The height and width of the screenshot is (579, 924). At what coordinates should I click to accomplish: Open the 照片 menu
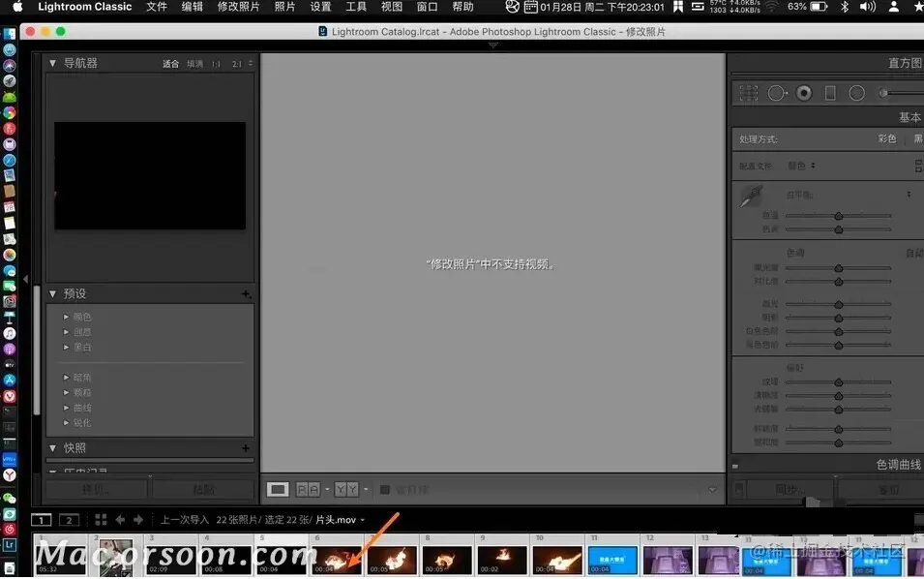pyautogui.click(x=284, y=7)
